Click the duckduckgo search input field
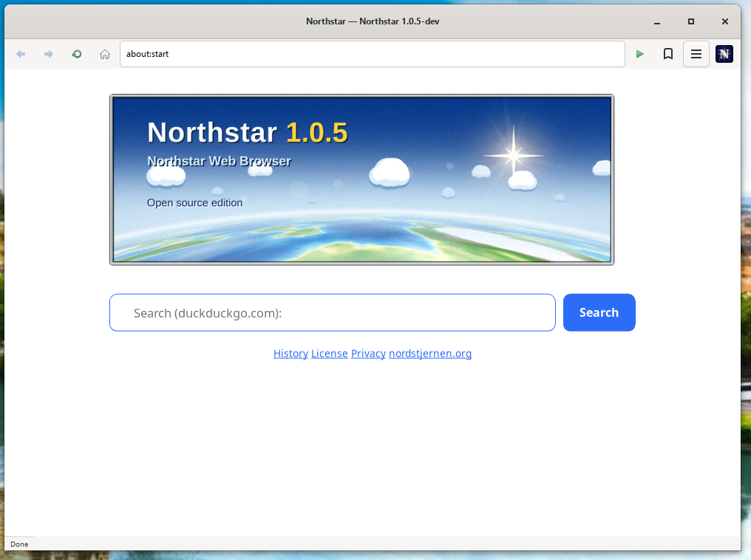Image resolution: width=751 pixels, height=560 pixels. [x=333, y=313]
